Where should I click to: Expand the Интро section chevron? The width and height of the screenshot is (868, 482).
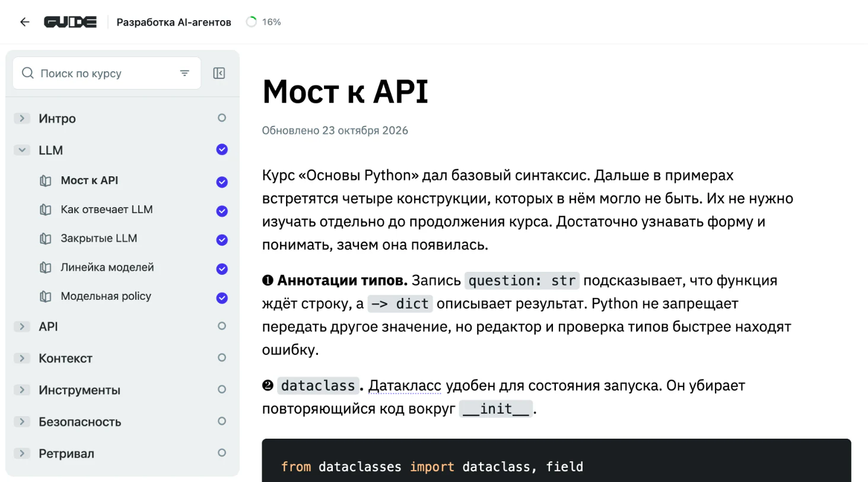(22, 118)
